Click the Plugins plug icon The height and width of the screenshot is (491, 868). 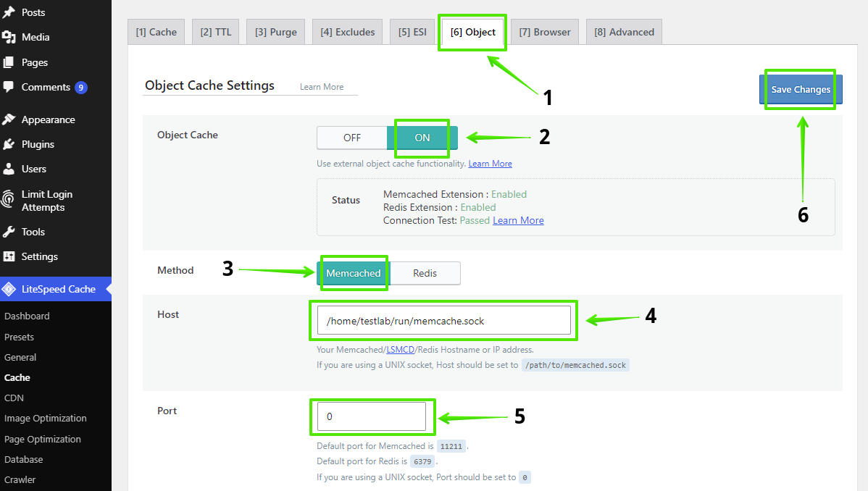click(8, 144)
